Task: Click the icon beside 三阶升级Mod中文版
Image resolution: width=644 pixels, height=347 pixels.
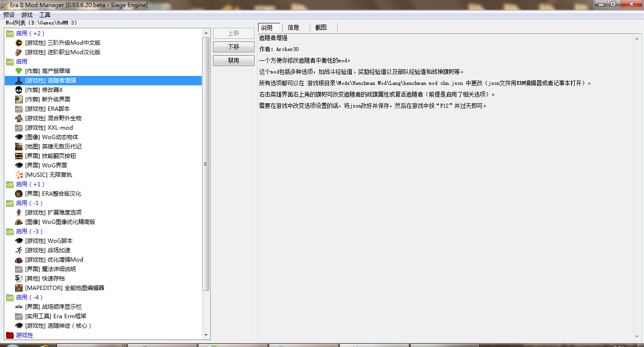Action: click(18, 43)
